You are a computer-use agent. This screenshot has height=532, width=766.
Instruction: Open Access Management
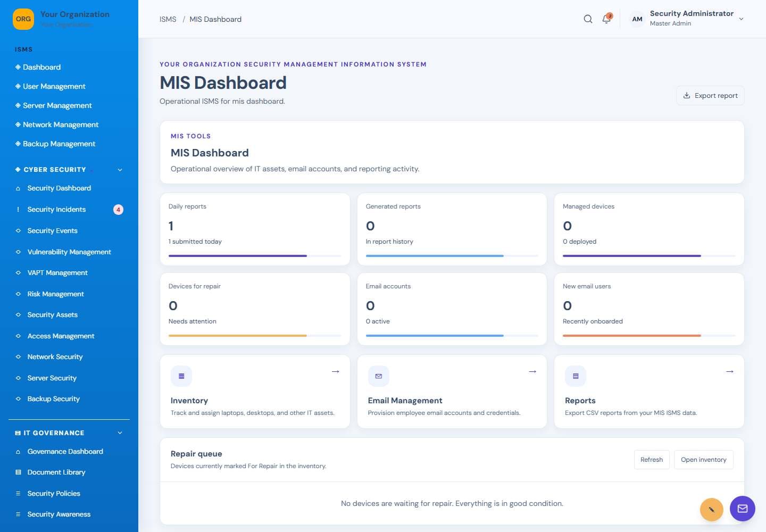click(x=69, y=336)
